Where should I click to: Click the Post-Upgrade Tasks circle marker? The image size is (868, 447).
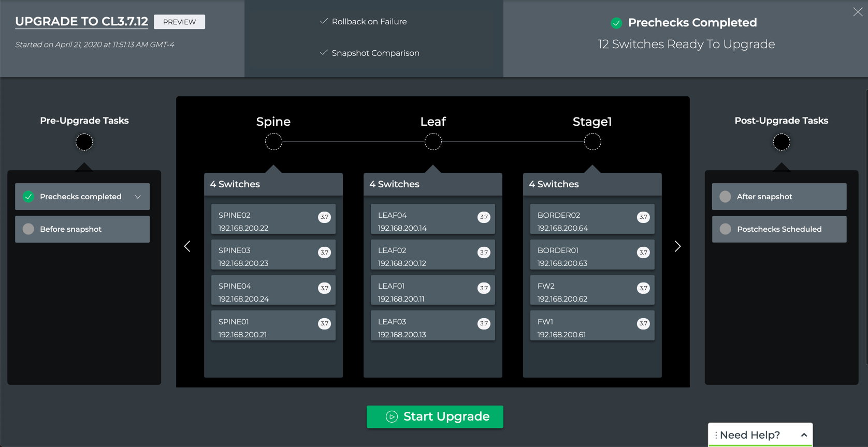782,142
